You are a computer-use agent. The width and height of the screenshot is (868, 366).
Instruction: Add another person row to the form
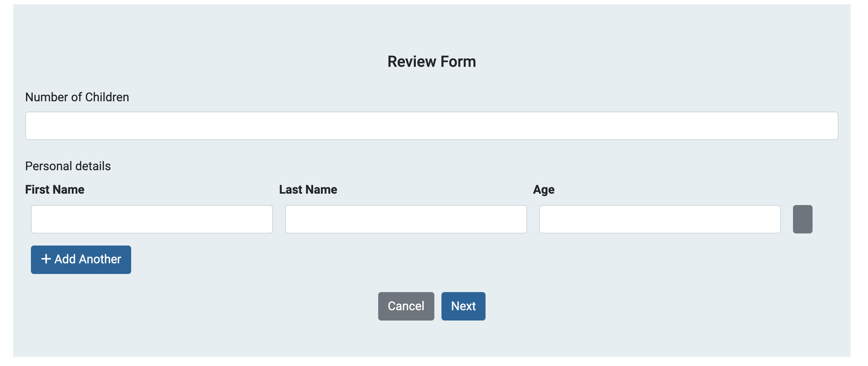pyautogui.click(x=81, y=259)
